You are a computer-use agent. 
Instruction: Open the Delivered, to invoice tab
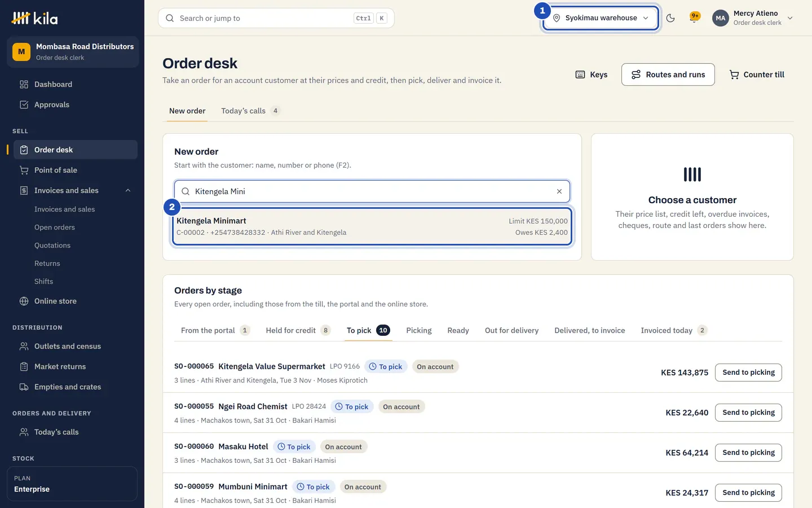[x=589, y=330]
